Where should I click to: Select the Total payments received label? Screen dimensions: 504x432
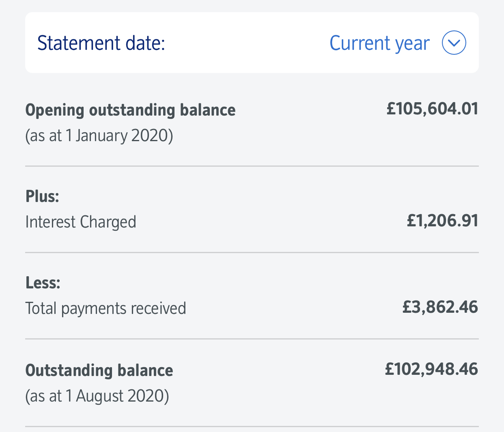[x=106, y=308]
